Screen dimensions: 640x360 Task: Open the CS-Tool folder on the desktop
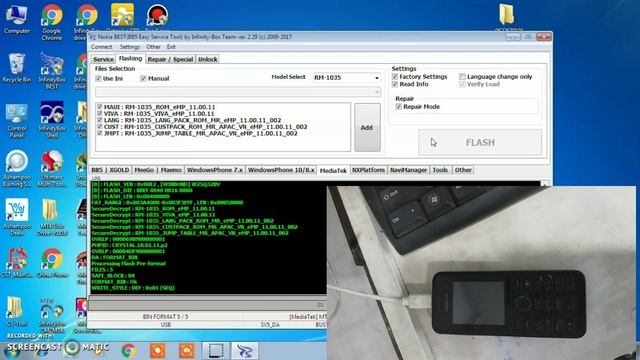[x=16, y=312]
